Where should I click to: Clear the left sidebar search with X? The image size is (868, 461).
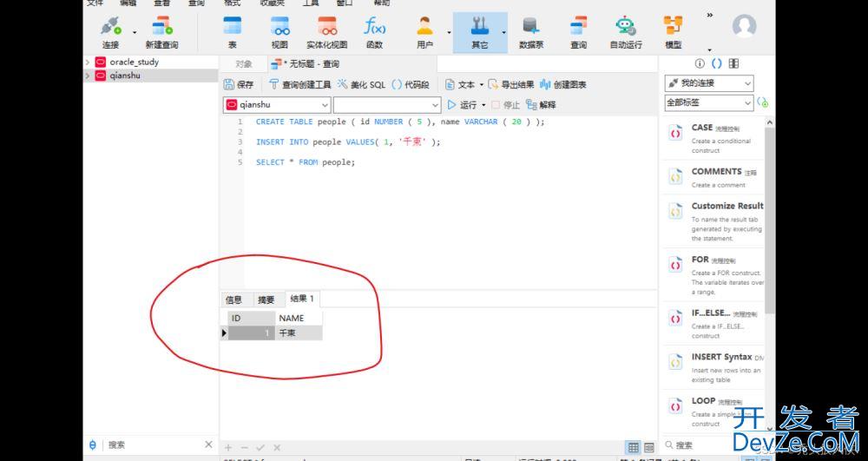(x=208, y=445)
